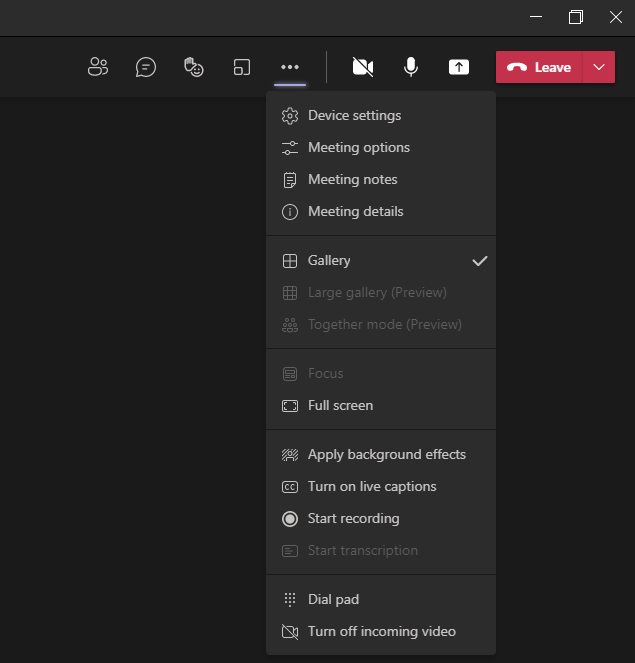
Task: Click the breakout rooms icon
Action: [242, 67]
